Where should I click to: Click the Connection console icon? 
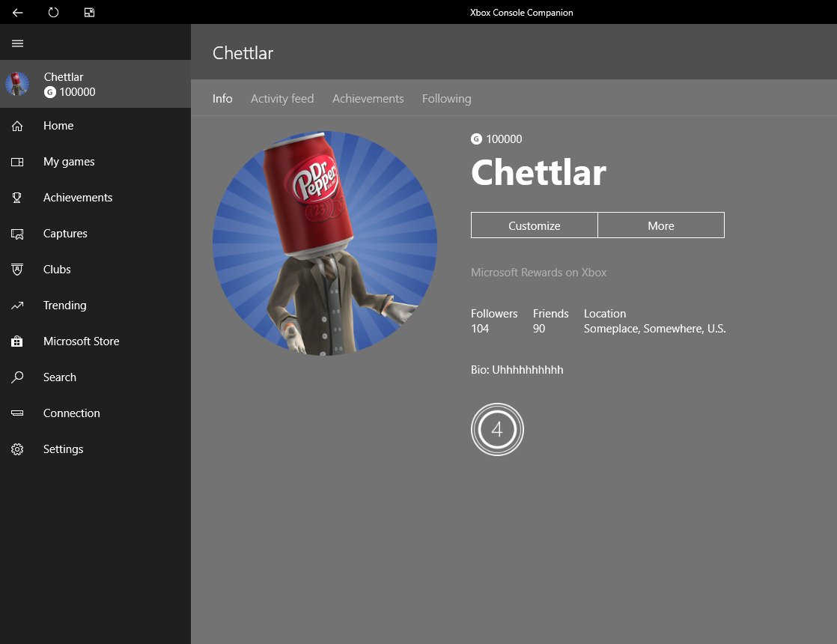pyautogui.click(x=17, y=413)
